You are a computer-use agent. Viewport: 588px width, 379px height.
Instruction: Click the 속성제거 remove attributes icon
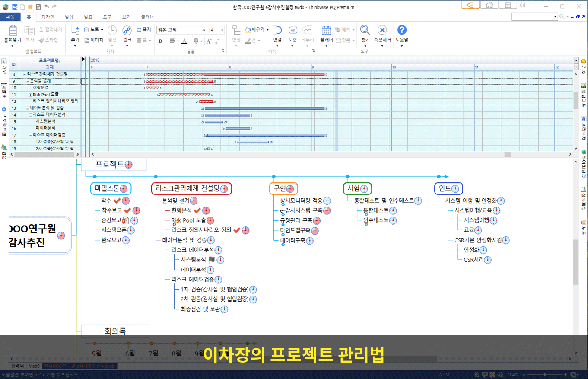[x=382, y=30]
